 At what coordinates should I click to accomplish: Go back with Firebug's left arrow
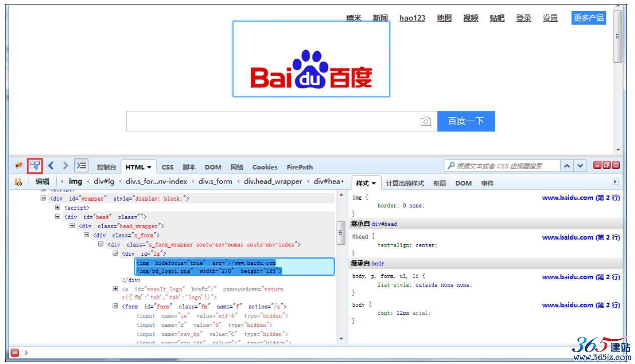(x=51, y=165)
